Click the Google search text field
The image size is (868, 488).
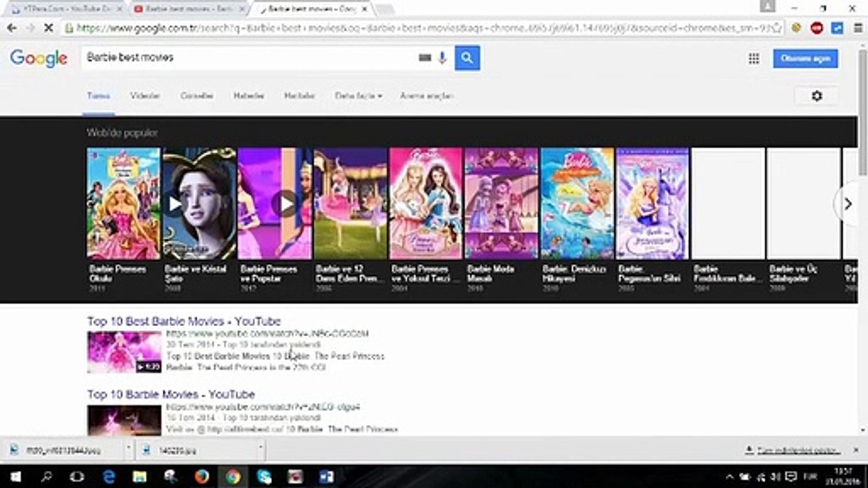[251, 58]
